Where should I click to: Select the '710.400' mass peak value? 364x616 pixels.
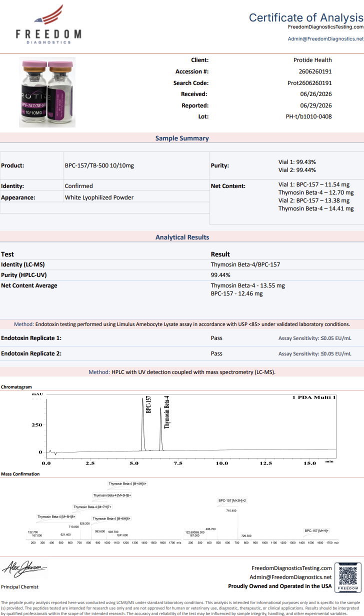coord(231,510)
